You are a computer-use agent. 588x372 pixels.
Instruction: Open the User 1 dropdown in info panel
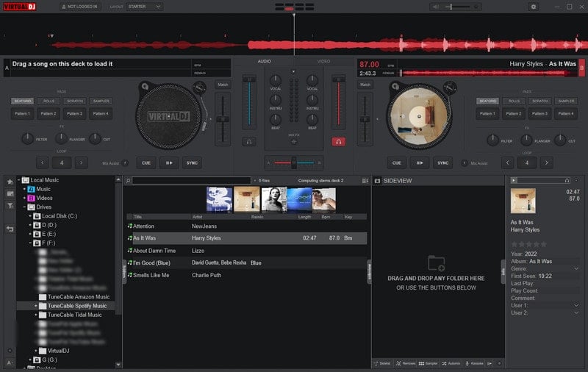click(576, 305)
